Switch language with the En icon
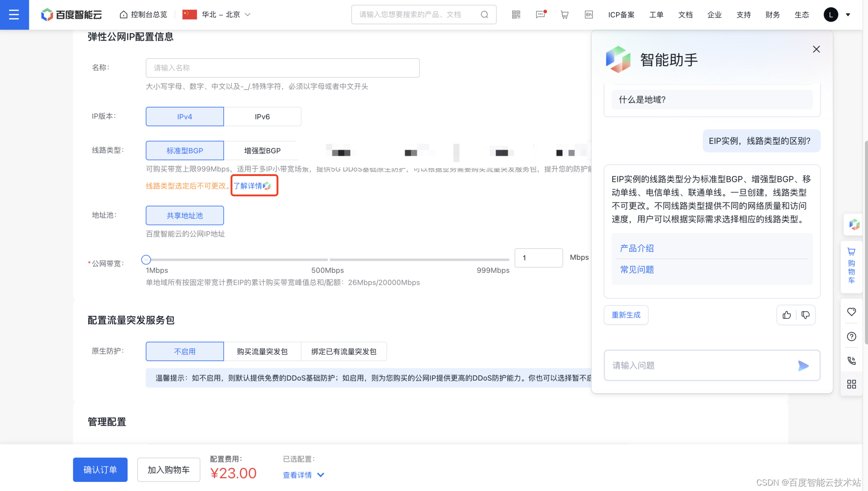The image size is (868, 491). (589, 14)
